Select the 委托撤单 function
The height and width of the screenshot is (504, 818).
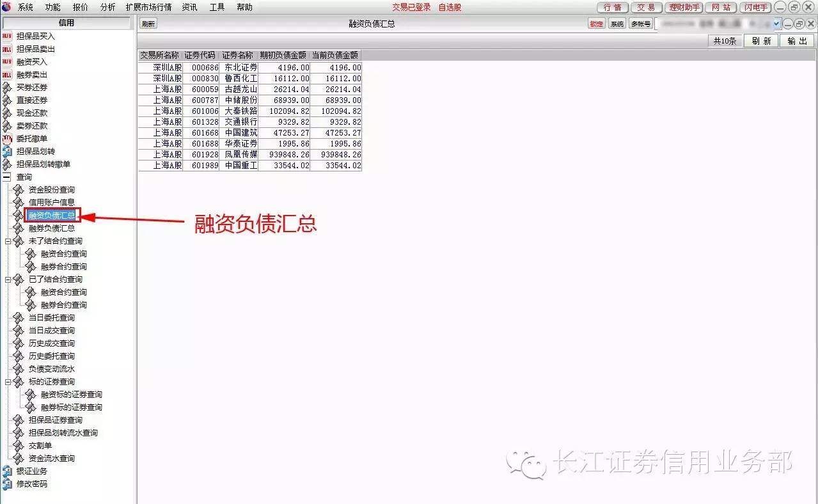pyautogui.click(x=34, y=139)
